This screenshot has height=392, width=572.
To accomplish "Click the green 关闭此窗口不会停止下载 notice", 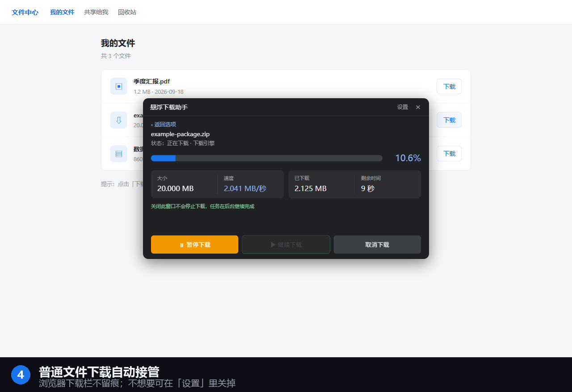I will (x=202, y=206).
